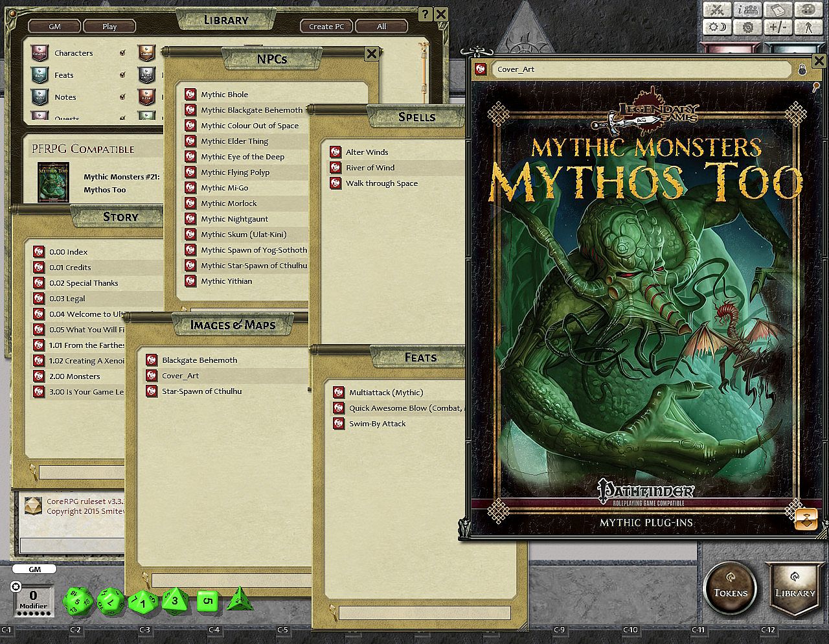829x644 pixels.
Task: Open Mythic Mi-Go NPC entry
Action: click(x=225, y=188)
